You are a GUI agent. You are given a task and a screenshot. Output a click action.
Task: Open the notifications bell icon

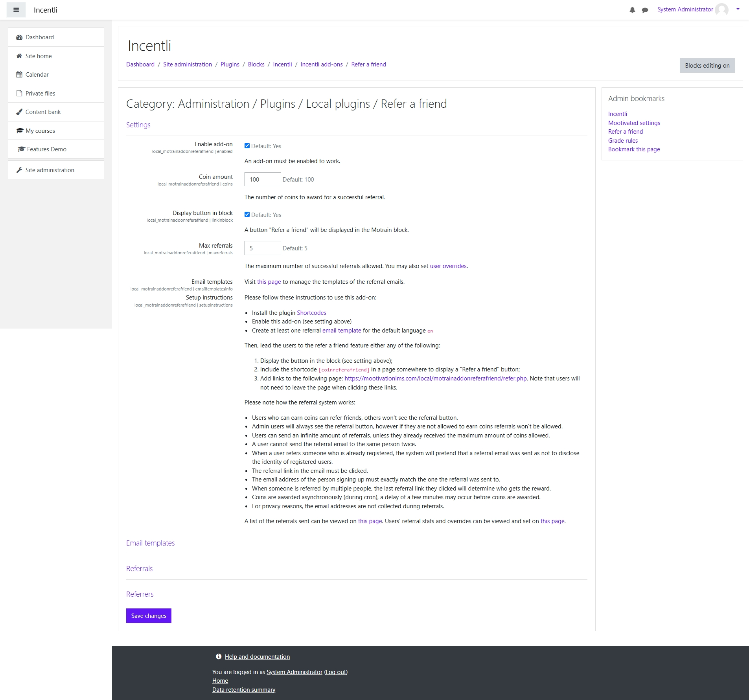[632, 10]
